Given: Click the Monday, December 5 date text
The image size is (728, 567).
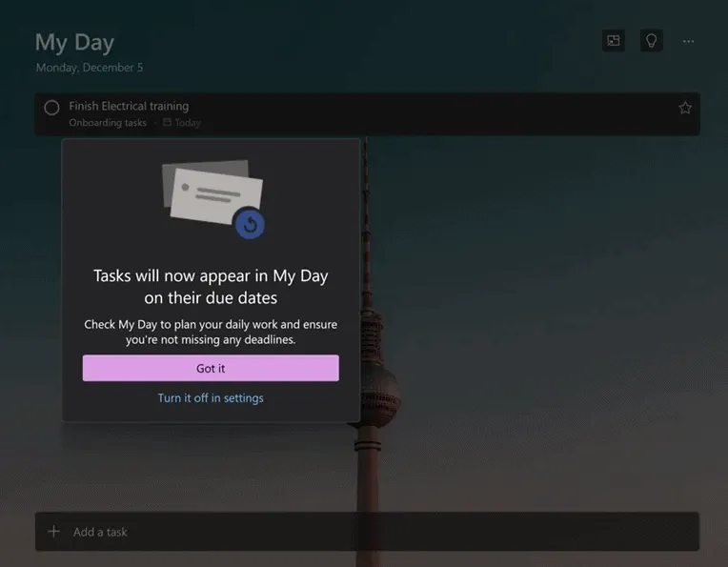Looking at the screenshot, I should pos(90,68).
